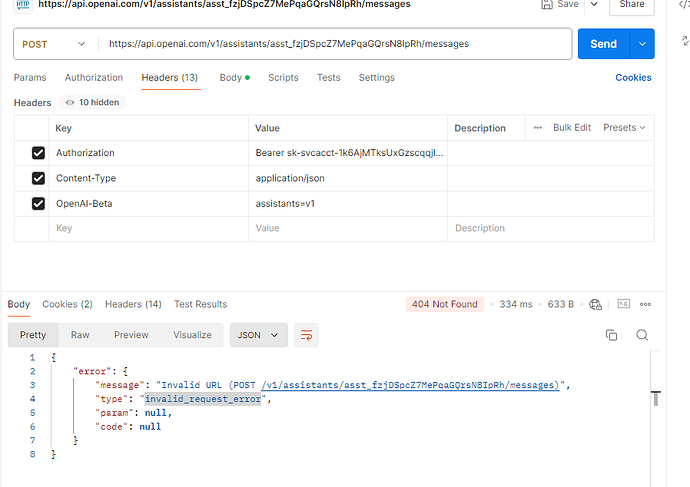Image resolution: width=690 pixels, height=487 pixels.
Task: Click the search response icon
Action: 642,335
